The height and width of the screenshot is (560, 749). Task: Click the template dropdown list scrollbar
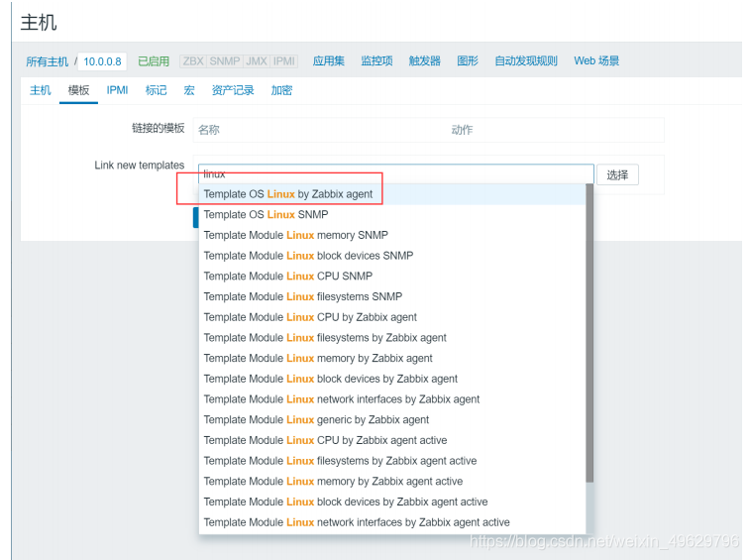[x=589, y=333]
